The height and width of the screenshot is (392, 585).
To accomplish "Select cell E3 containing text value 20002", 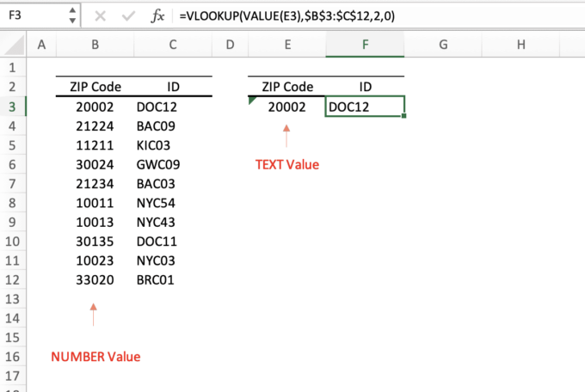I will [286, 106].
